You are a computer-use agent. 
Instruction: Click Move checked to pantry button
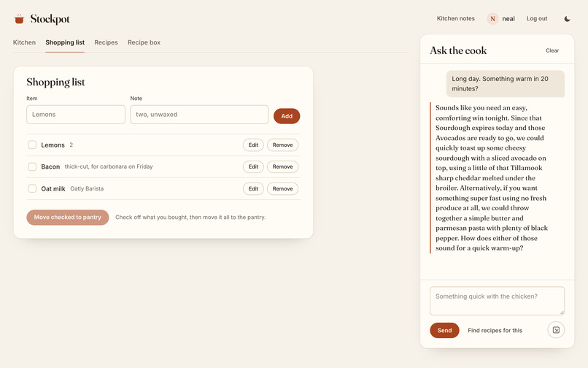[x=68, y=217]
